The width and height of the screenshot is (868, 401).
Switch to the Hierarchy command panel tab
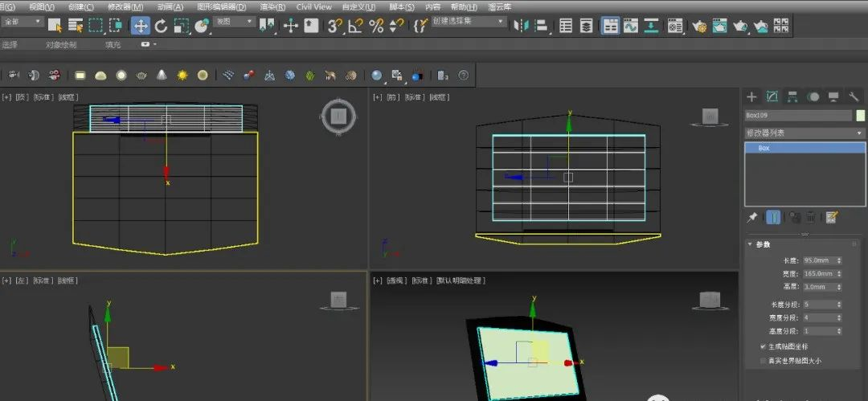(x=792, y=97)
